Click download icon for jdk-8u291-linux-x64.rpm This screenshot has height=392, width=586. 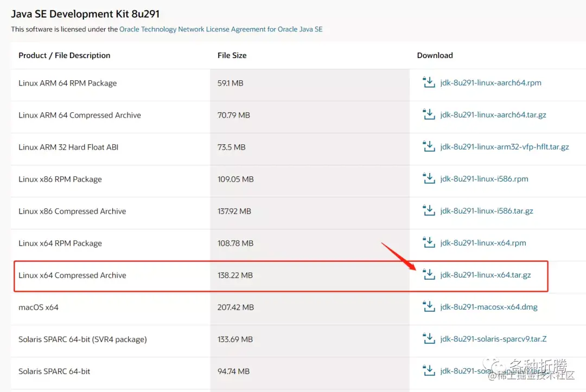coord(429,243)
